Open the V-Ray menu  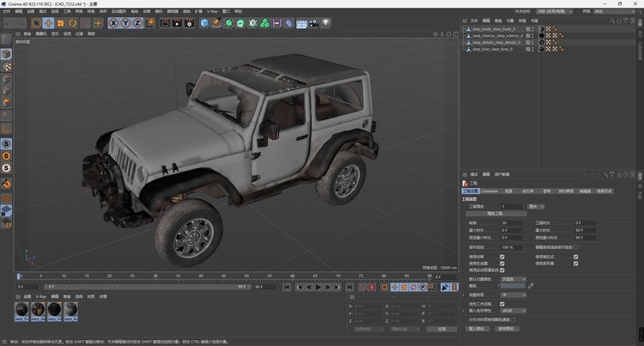[212, 11]
